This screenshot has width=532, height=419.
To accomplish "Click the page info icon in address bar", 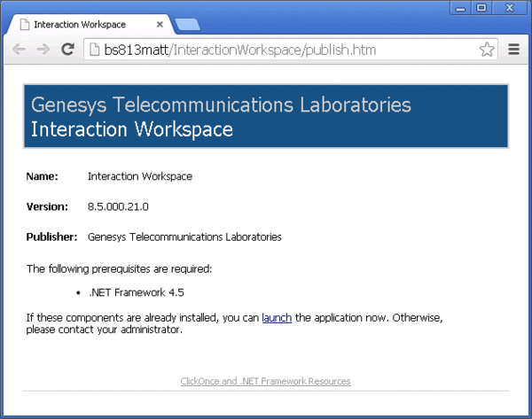I will pos(96,50).
